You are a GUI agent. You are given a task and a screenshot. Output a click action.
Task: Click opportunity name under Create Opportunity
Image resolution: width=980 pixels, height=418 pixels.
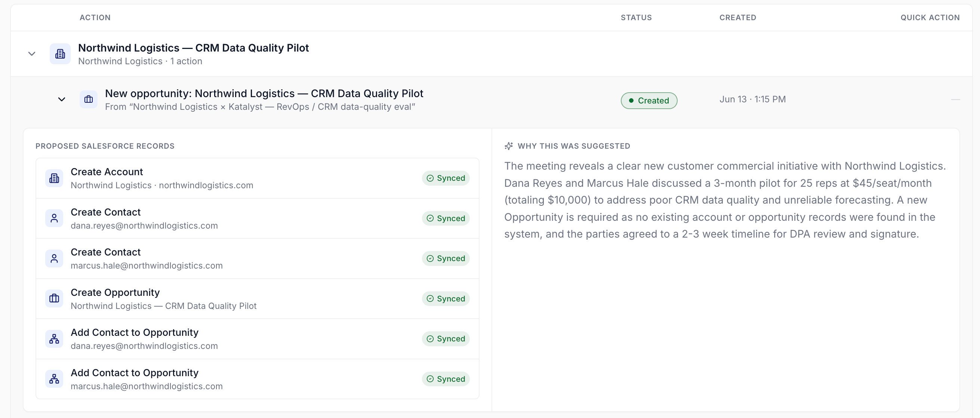coord(164,306)
